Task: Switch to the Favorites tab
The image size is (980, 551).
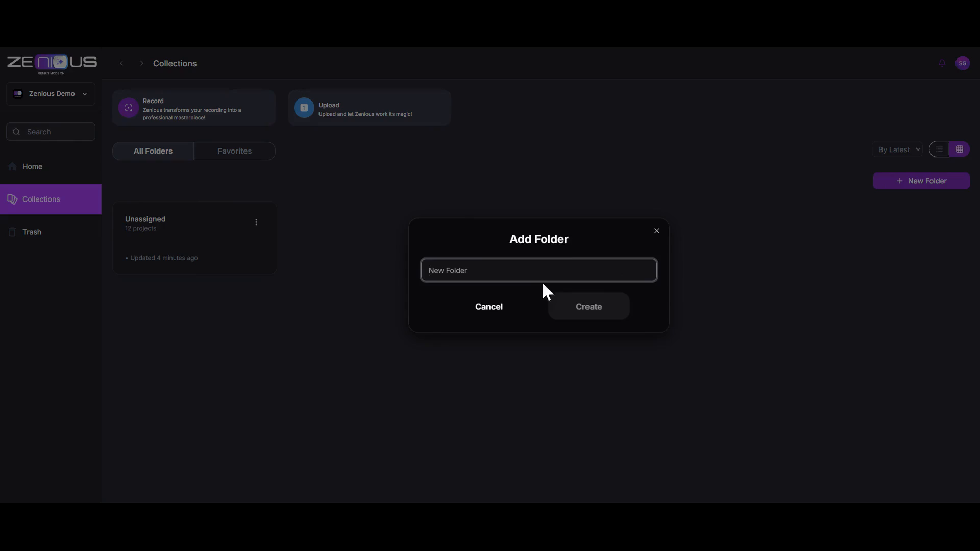Action: click(234, 151)
